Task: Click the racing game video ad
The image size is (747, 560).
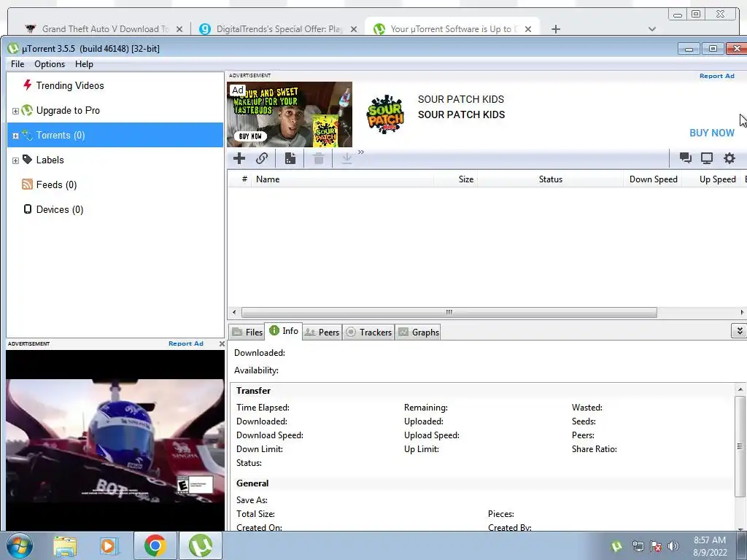Action: (115, 440)
